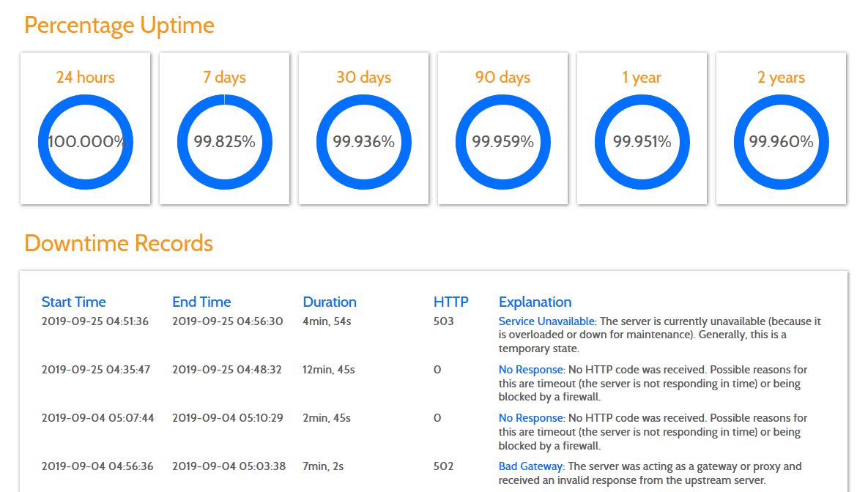868x492 pixels.
Task: Click the "Service Unavailable" explanation link
Action: coord(546,321)
